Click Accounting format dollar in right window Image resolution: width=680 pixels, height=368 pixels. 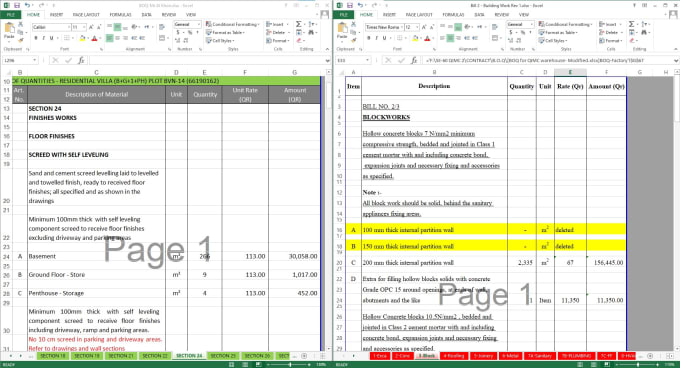tap(512, 33)
